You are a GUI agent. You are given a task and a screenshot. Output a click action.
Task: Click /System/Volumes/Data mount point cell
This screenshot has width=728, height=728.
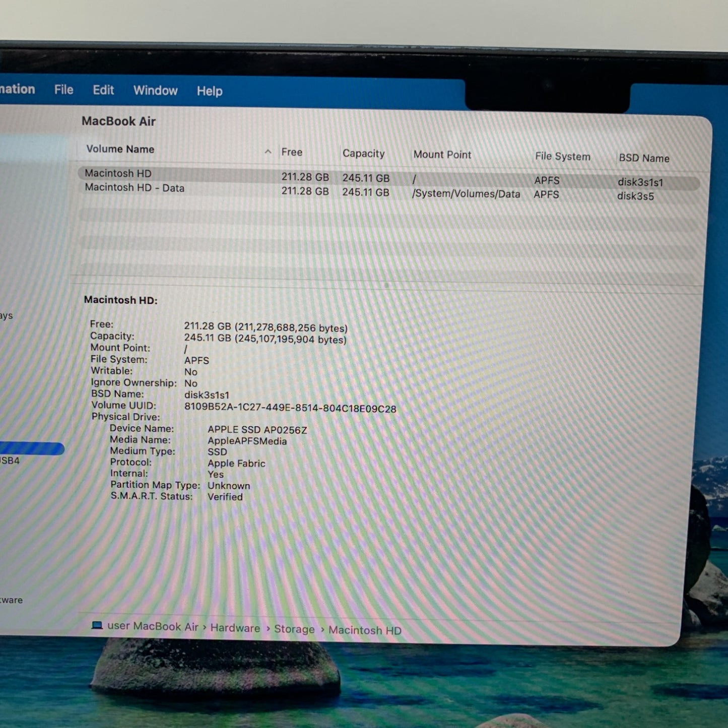click(466, 194)
